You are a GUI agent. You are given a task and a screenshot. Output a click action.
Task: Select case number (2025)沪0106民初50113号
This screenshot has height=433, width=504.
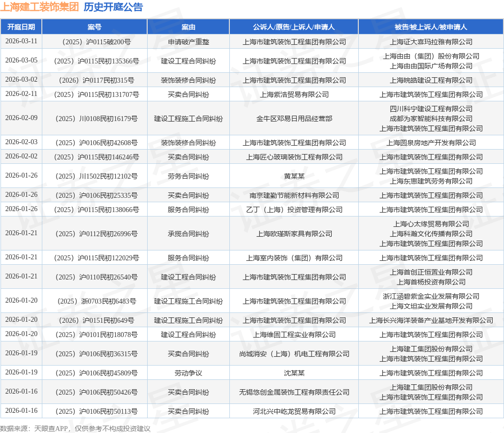point(96,411)
